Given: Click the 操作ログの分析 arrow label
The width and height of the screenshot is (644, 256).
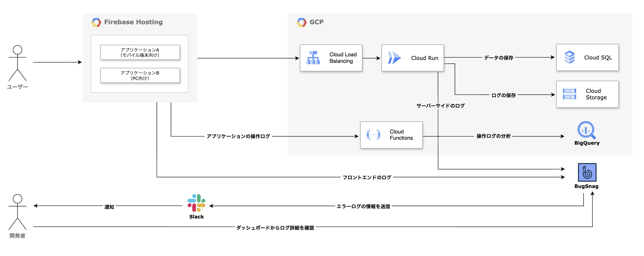Looking at the screenshot, I should point(493,136).
